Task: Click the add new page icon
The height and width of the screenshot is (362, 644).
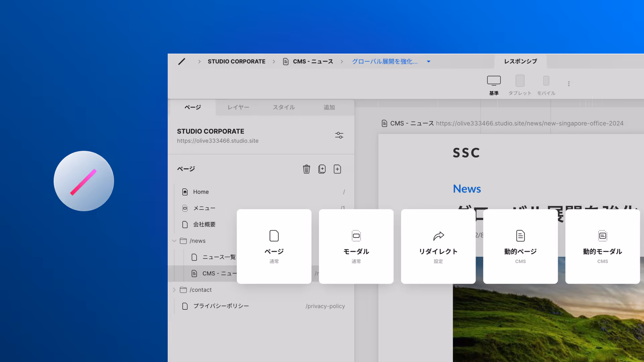Action: click(x=337, y=169)
